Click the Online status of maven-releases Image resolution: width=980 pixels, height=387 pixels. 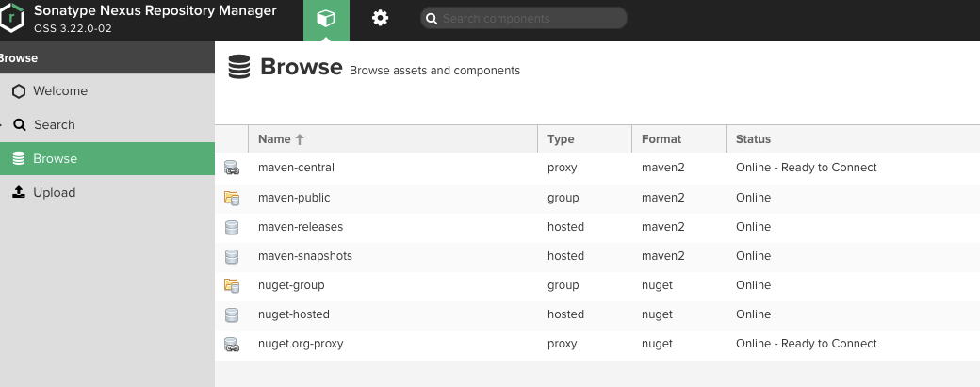point(753,227)
